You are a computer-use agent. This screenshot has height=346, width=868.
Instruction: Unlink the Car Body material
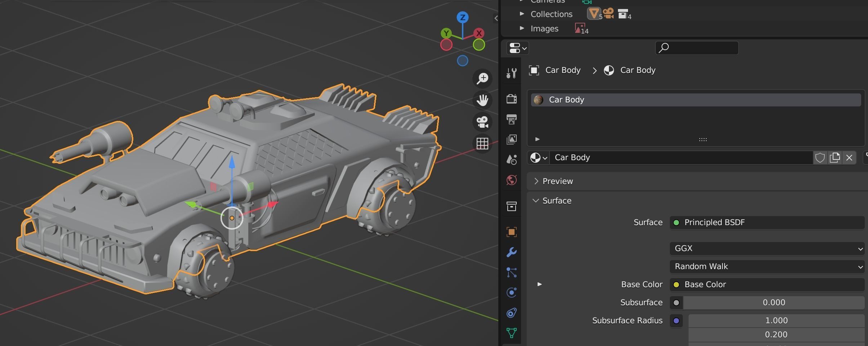tap(849, 158)
